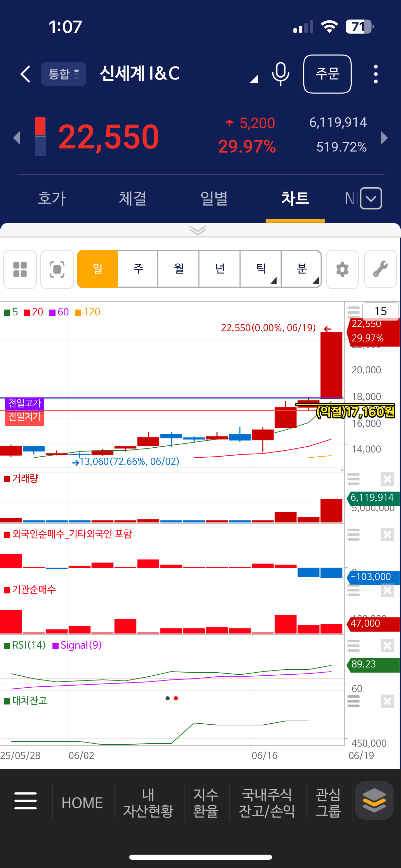Tap the Signal(9) legend label
Screen dimensions: 401x868
77,645
